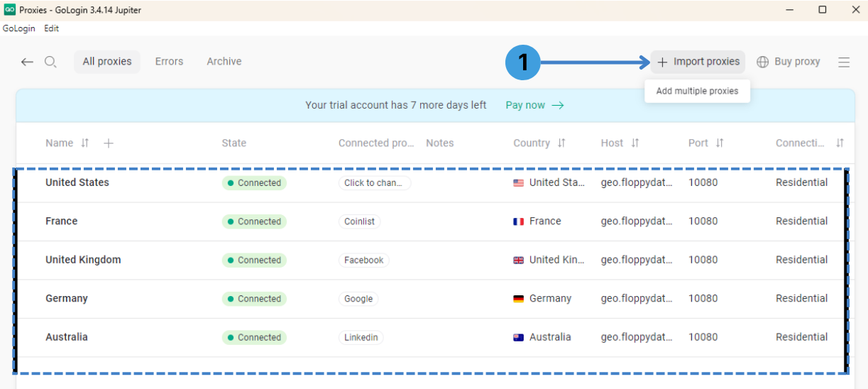Open the hamburger menu icon
This screenshot has height=389, width=868.
[x=844, y=62]
